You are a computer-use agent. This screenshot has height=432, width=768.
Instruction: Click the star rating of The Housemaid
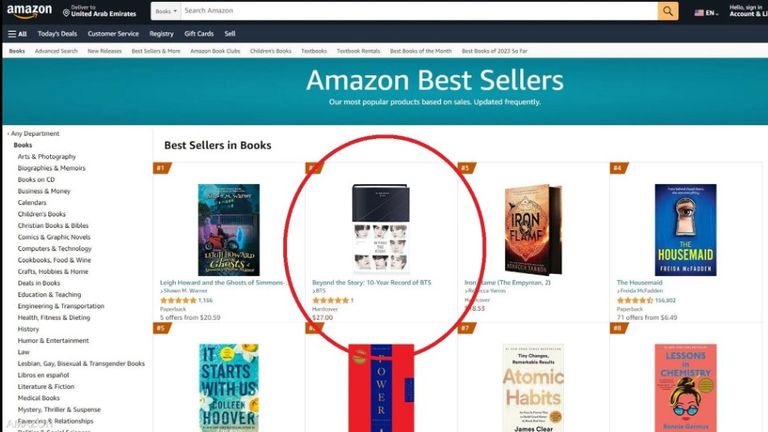click(x=635, y=300)
